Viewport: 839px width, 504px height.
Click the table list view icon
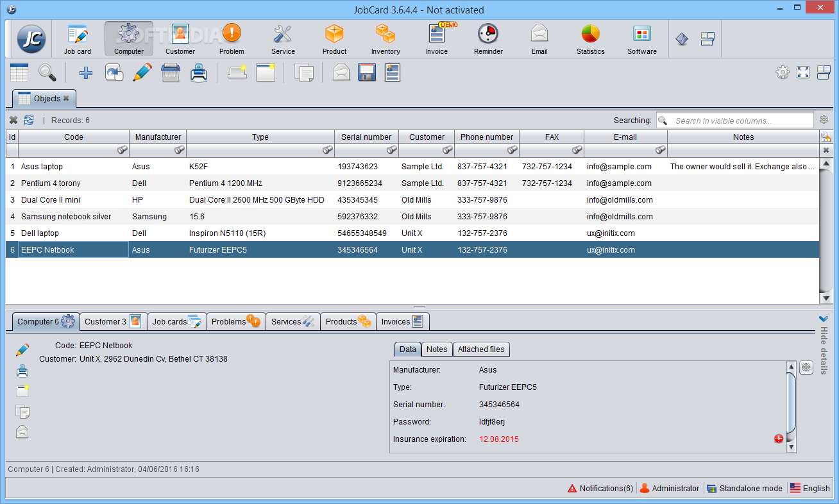point(19,72)
